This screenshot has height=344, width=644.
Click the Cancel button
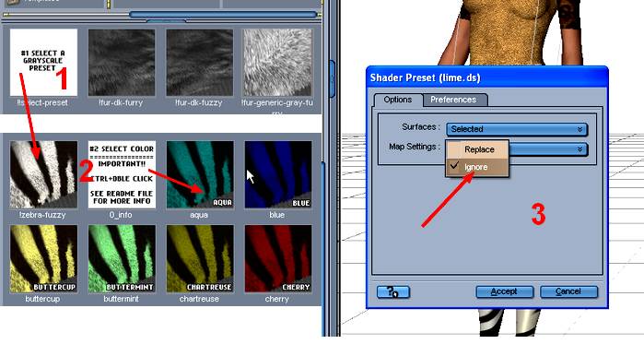point(568,291)
